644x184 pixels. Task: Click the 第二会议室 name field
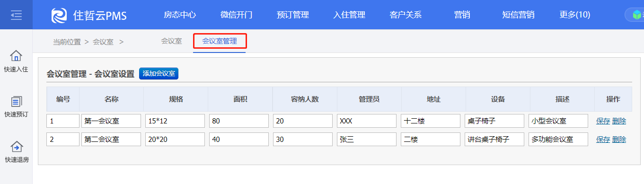[x=111, y=140]
